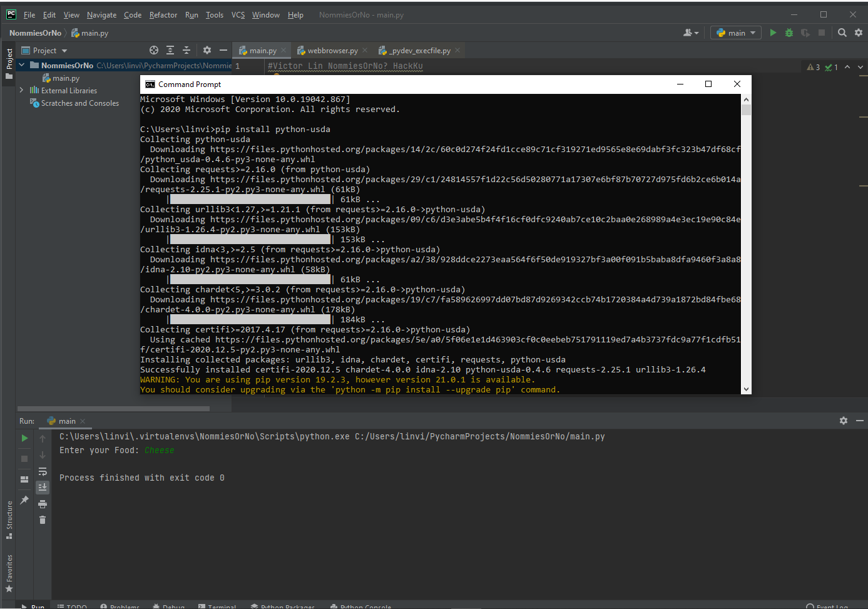The height and width of the screenshot is (609, 868).
Task: Open the Problems tool window button
Action: (x=120, y=606)
